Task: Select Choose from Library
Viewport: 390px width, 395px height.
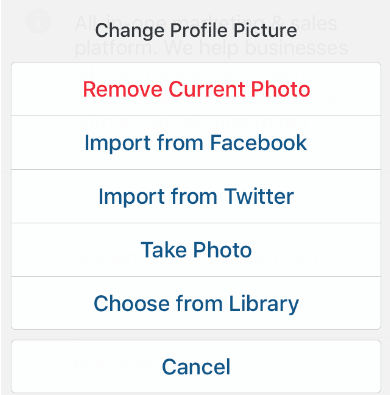Action: point(196,303)
